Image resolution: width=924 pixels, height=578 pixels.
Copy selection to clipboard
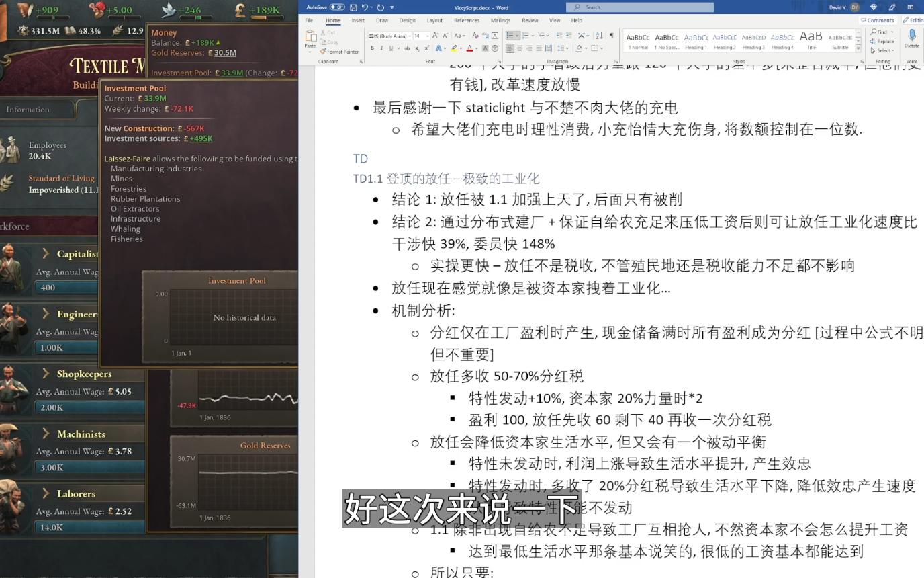coord(330,42)
